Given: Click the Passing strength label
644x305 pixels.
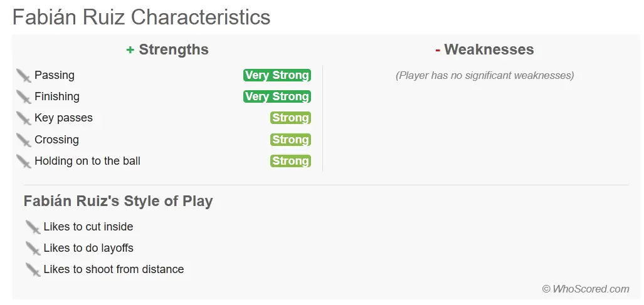Looking at the screenshot, I should point(55,75).
